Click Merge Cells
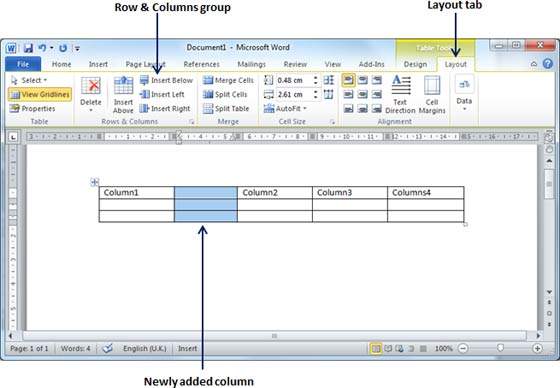This screenshot has width=560, height=388. 228,80
